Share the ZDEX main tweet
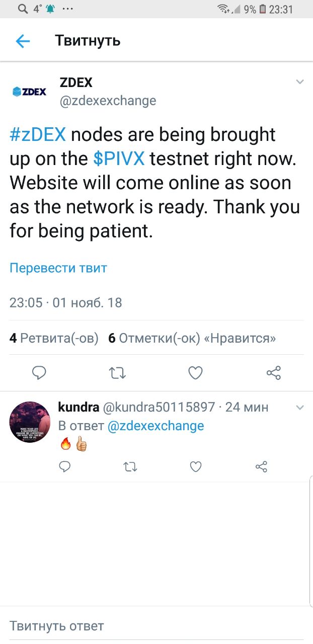Screen dimensions: 313x644 pos(273,373)
